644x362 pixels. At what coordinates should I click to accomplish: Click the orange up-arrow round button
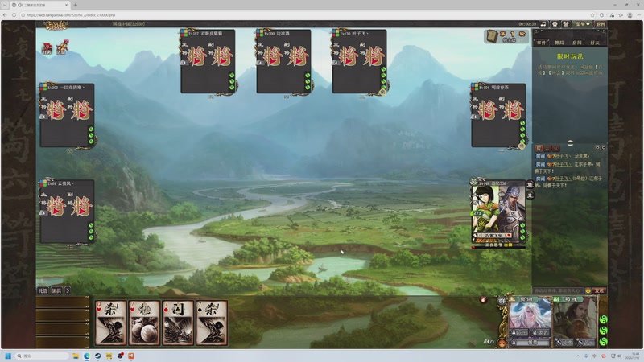(502, 343)
